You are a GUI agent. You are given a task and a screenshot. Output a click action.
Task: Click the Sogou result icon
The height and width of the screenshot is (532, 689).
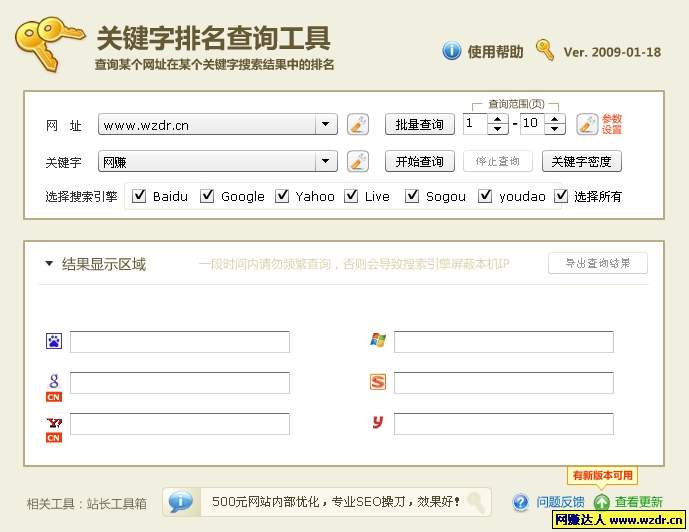(x=378, y=382)
